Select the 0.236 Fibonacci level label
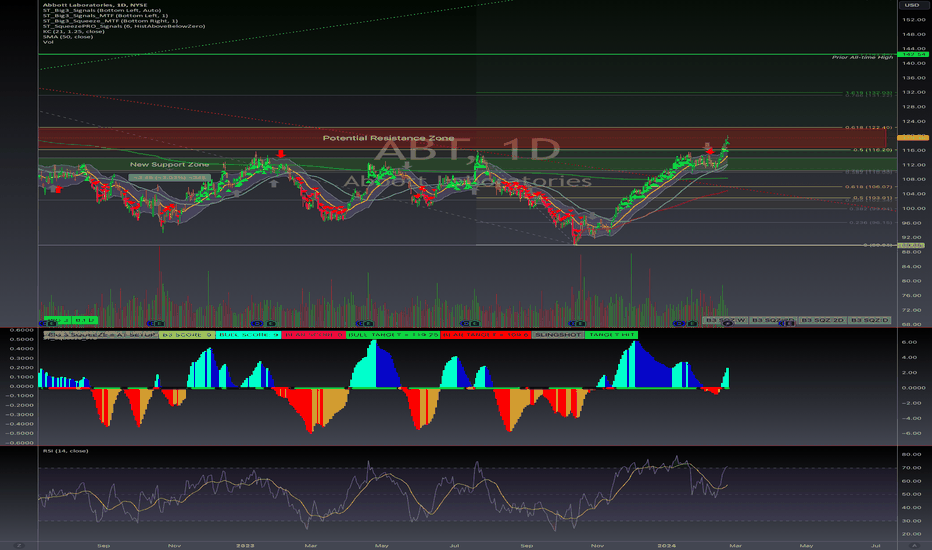 pos(870,222)
